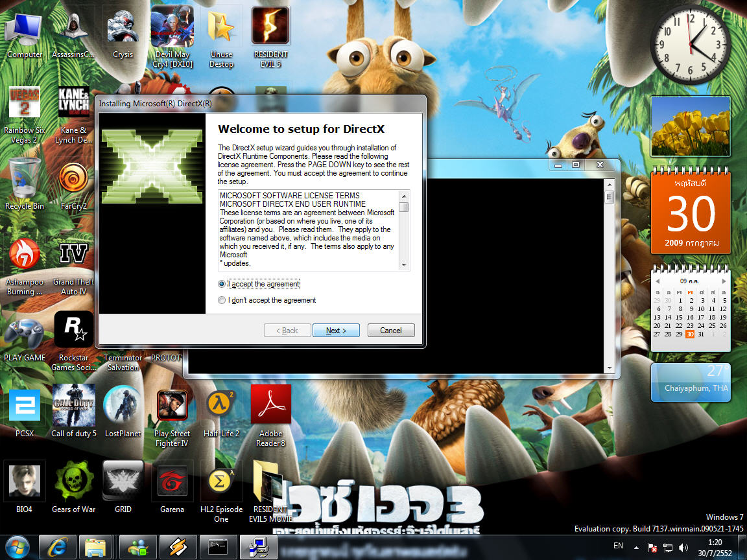747x560 pixels.
Task: Launch the BIO4 desktop shortcut
Action: tap(24, 487)
